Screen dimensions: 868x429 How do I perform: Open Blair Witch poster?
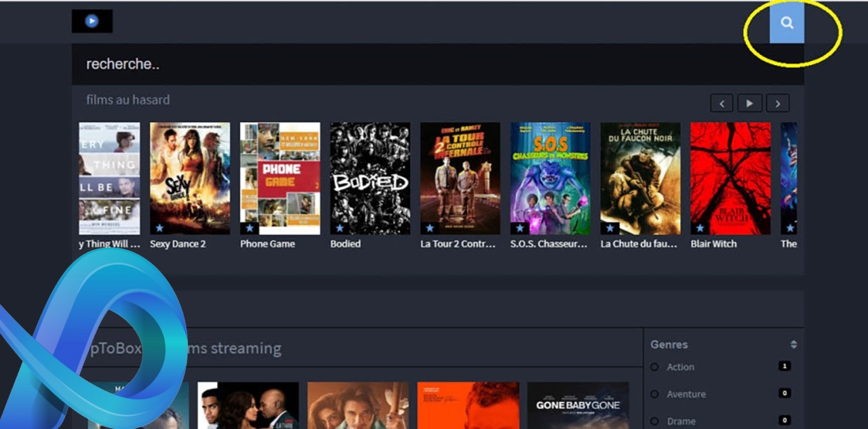coord(730,178)
